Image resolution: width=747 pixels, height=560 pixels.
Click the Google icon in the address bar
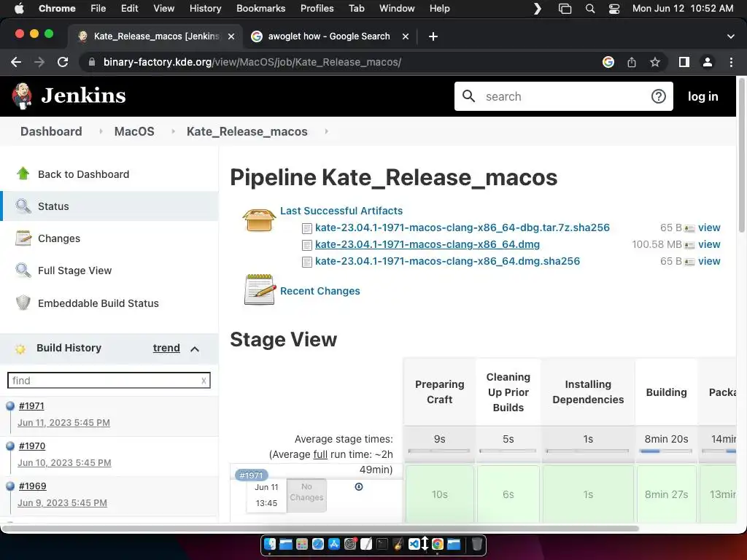point(608,62)
